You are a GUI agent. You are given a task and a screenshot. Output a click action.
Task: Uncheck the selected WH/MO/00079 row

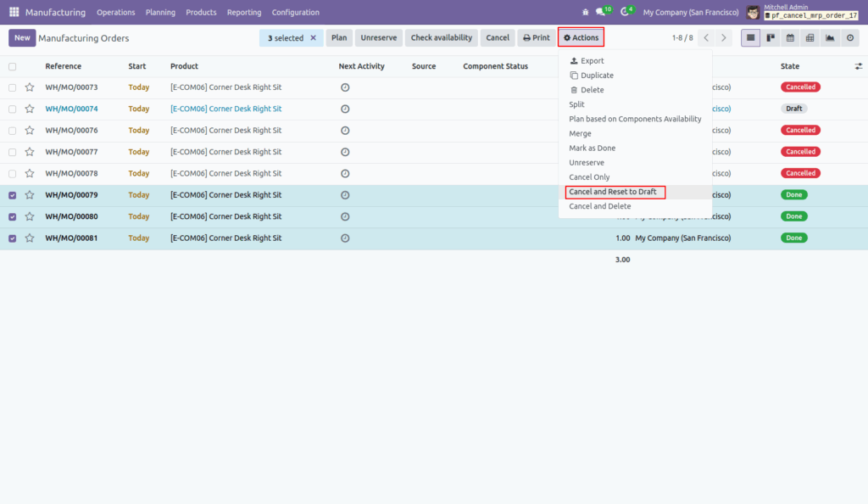tap(11, 194)
